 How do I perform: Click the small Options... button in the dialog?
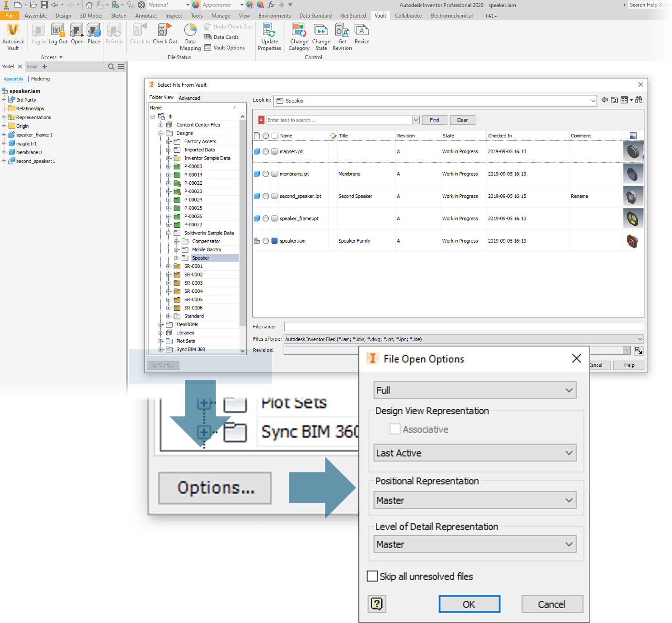[164, 365]
